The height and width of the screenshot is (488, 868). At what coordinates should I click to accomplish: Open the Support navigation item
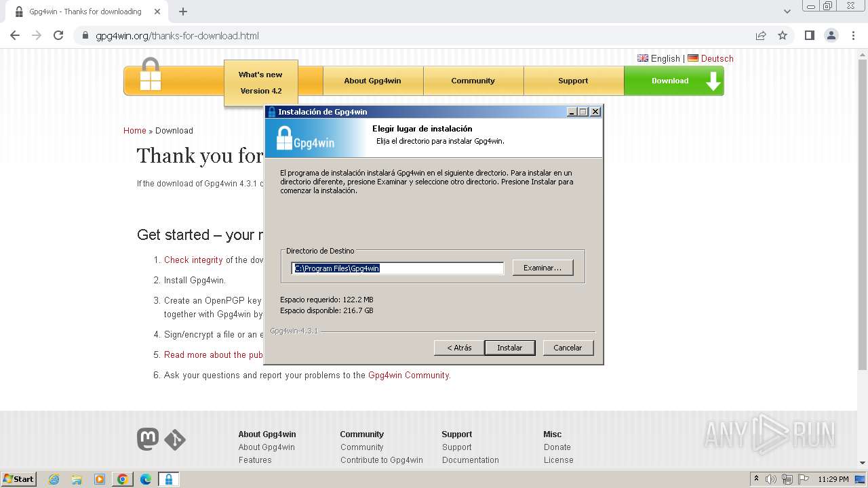pos(573,81)
